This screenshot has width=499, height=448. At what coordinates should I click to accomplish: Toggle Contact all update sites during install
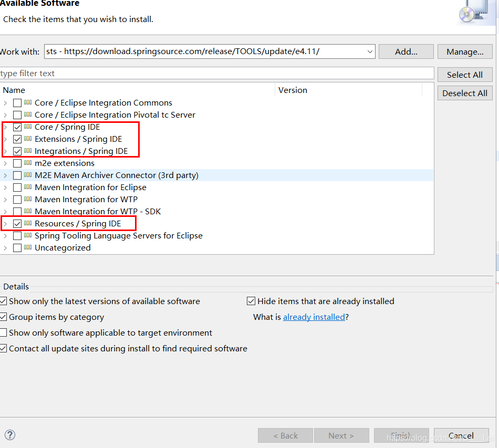click(x=3, y=348)
